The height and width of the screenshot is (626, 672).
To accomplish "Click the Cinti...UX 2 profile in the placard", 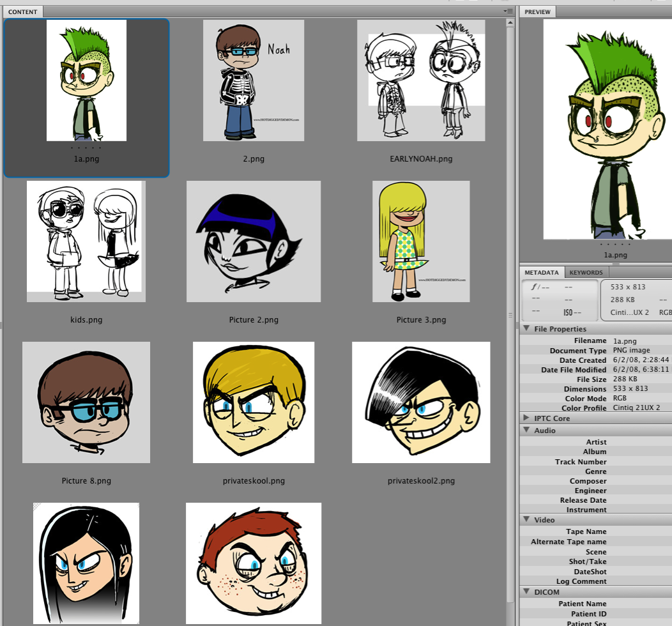I will 630,312.
